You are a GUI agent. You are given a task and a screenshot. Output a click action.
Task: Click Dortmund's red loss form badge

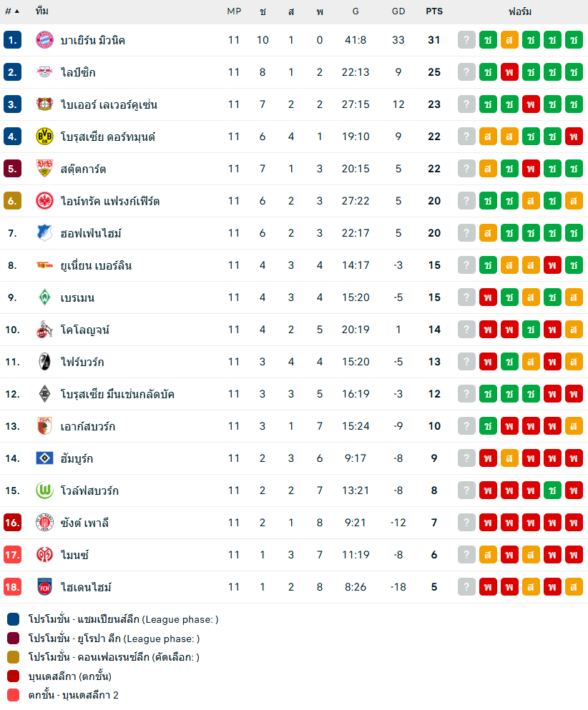click(x=574, y=137)
